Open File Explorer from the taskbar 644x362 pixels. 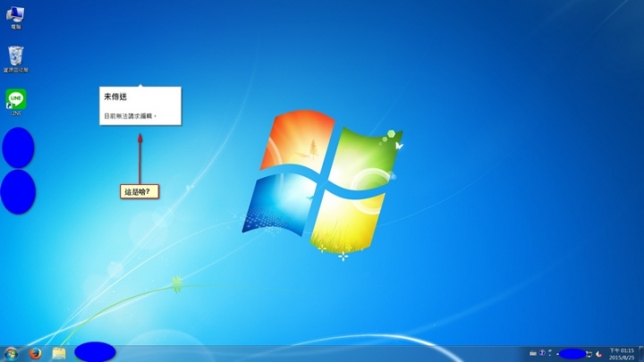point(59,353)
